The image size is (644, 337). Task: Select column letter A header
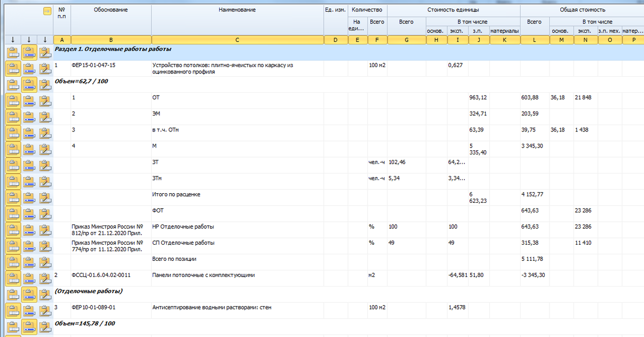(x=62, y=40)
